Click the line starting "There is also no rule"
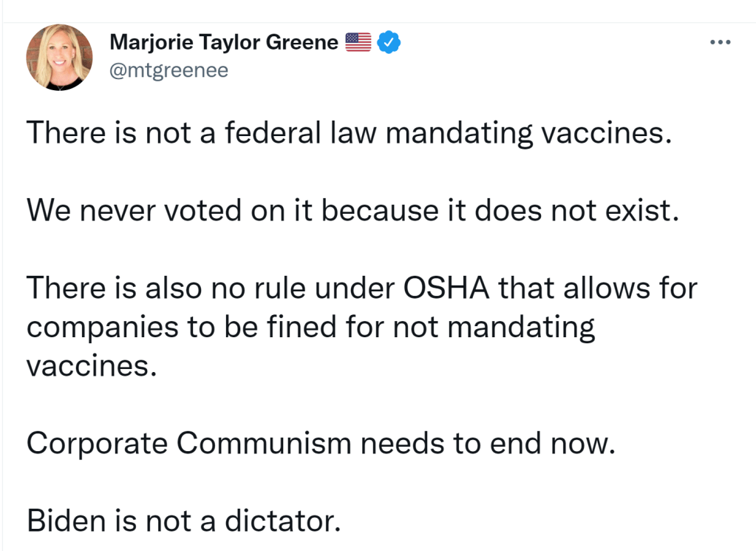The width and height of the screenshot is (756, 551). point(362,288)
